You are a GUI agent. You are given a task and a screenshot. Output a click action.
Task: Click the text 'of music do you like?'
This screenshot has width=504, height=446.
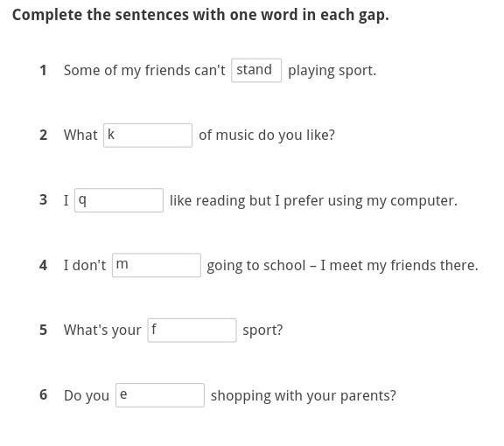267,136
